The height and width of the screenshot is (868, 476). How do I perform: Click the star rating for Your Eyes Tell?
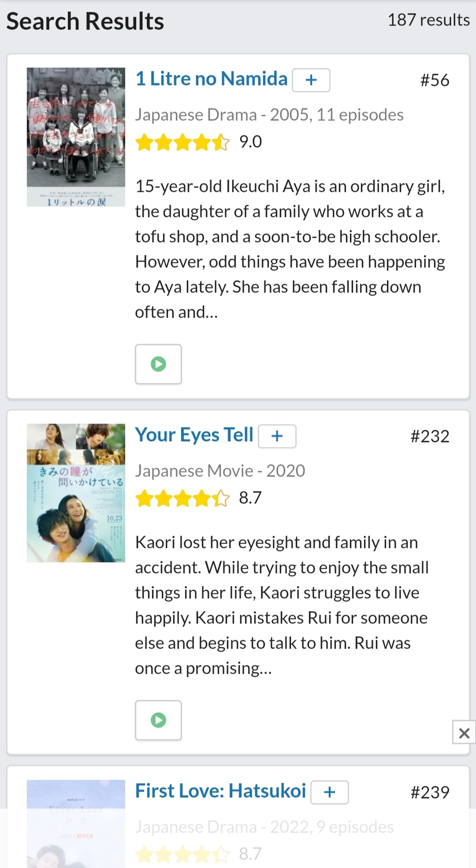pyautogui.click(x=182, y=498)
